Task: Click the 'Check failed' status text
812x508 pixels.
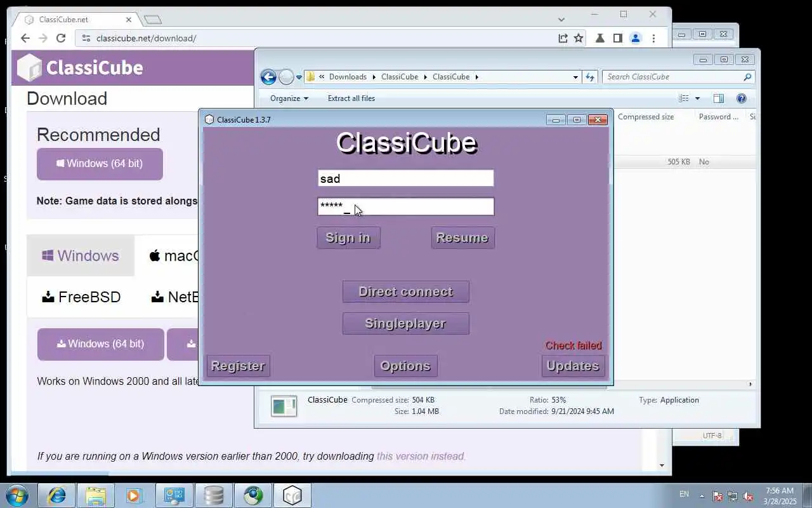Action: tap(573, 345)
